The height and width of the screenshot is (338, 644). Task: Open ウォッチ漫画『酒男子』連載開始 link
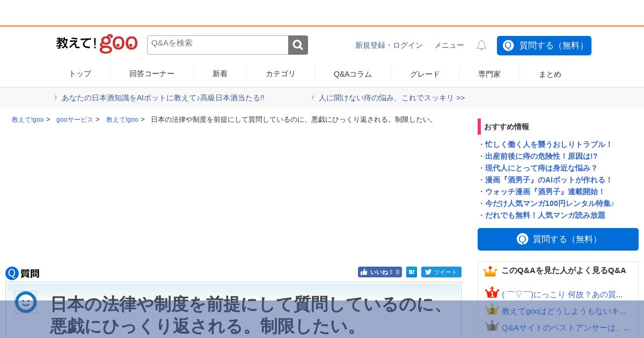545,192
